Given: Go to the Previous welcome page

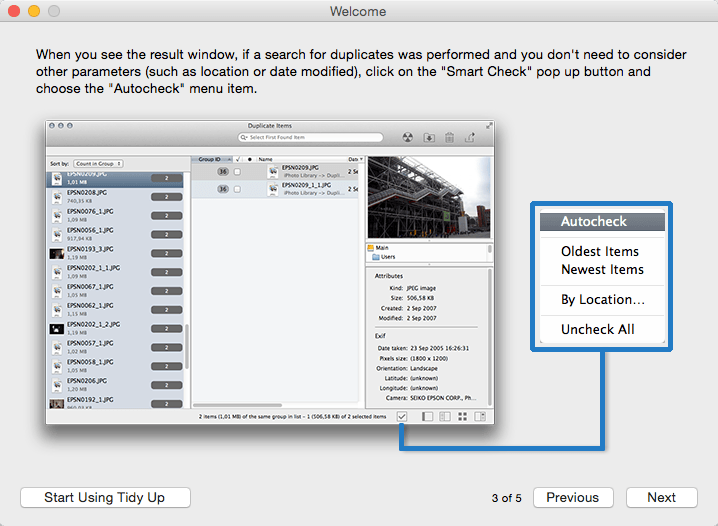Looking at the screenshot, I should [x=573, y=497].
